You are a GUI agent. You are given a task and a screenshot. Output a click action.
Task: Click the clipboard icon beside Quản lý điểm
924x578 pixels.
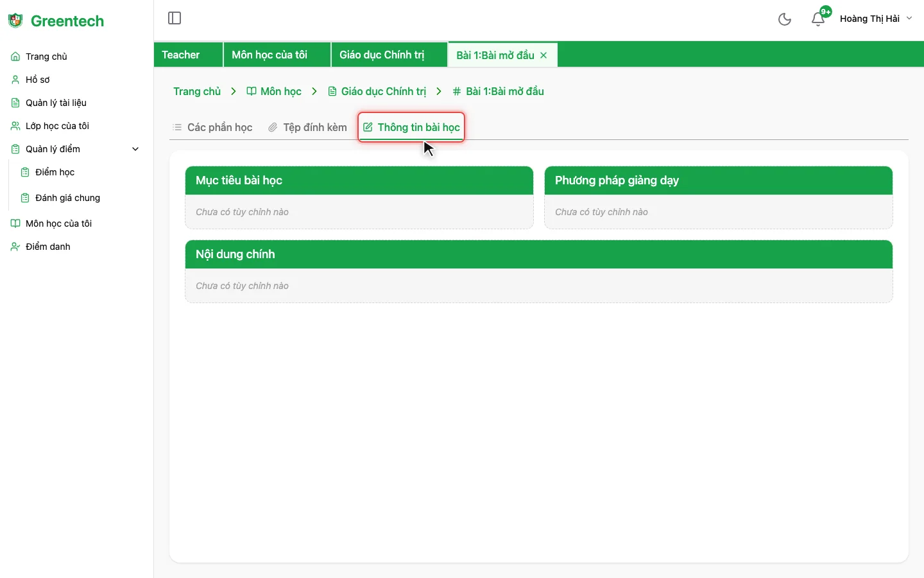15,149
